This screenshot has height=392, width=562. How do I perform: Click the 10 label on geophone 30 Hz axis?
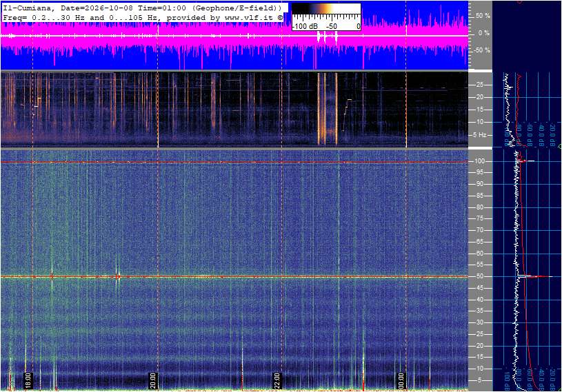point(479,122)
